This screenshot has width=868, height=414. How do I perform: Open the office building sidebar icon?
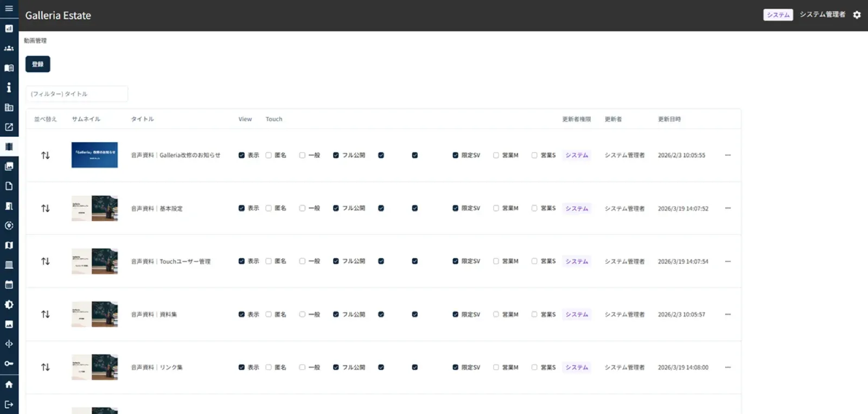(x=9, y=107)
